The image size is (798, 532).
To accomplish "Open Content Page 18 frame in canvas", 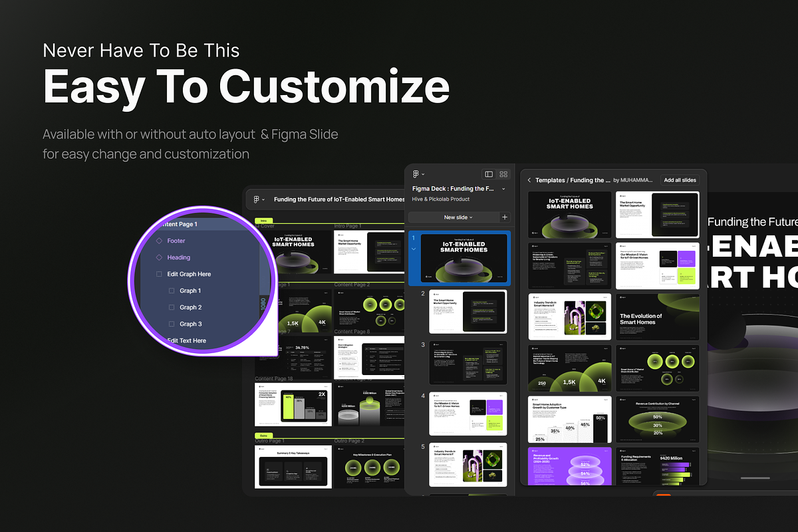I will pyautogui.click(x=293, y=404).
